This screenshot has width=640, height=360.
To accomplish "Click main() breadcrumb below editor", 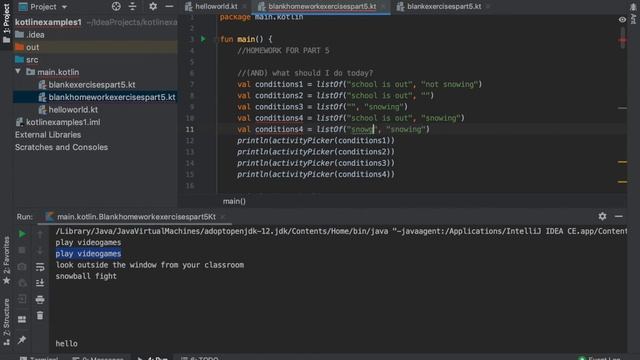I will point(234,201).
